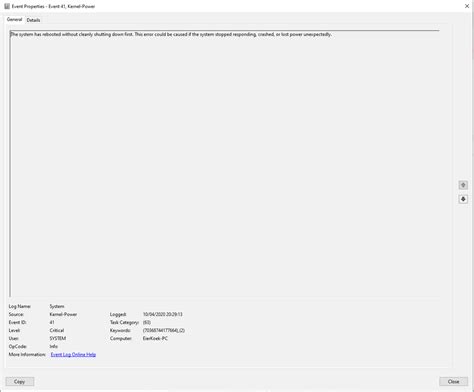Click the Close button at the bottom
474x392 pixels.
(453, 381)
